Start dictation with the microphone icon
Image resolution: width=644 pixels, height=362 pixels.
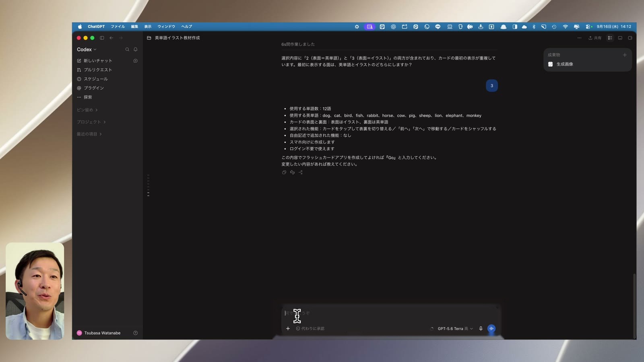tap(481, 329)
